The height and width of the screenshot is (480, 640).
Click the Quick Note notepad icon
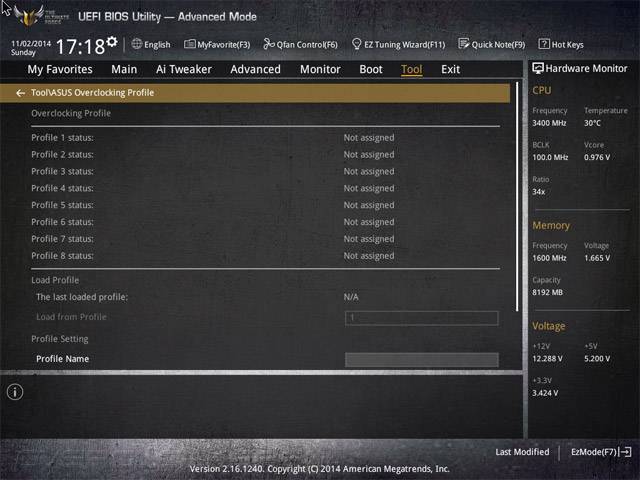pos(464,44)
